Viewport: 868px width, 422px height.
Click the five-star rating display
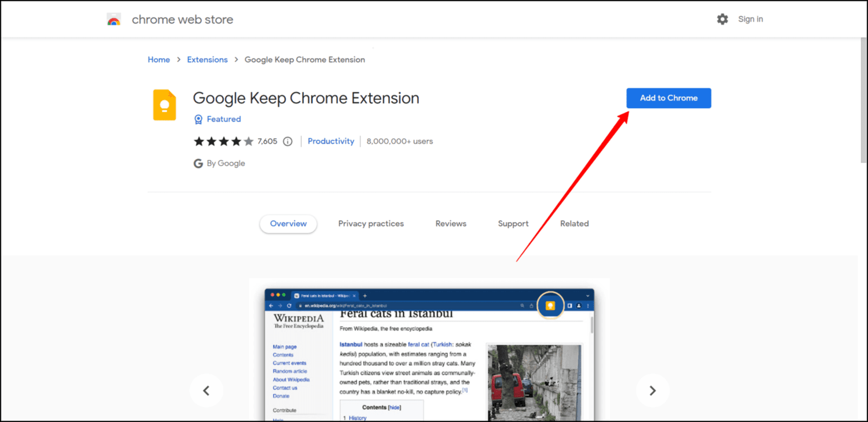pyautogui.click(x=224, y=140)
